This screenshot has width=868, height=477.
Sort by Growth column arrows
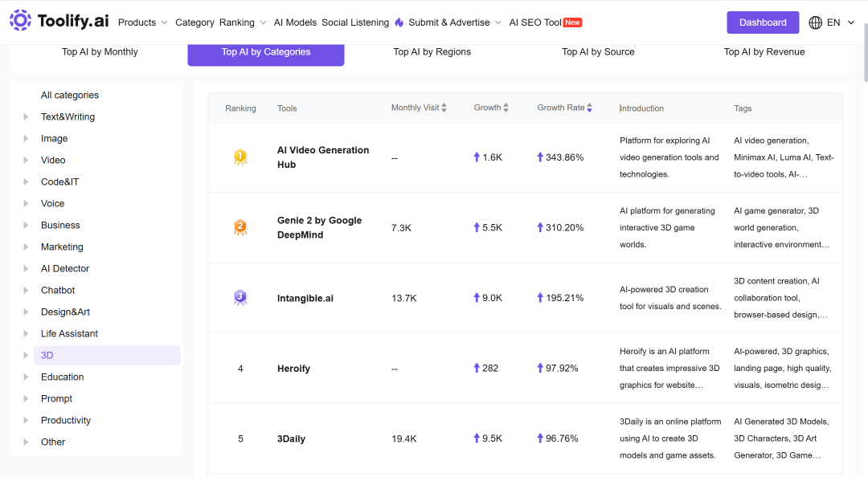pos(506,108)
